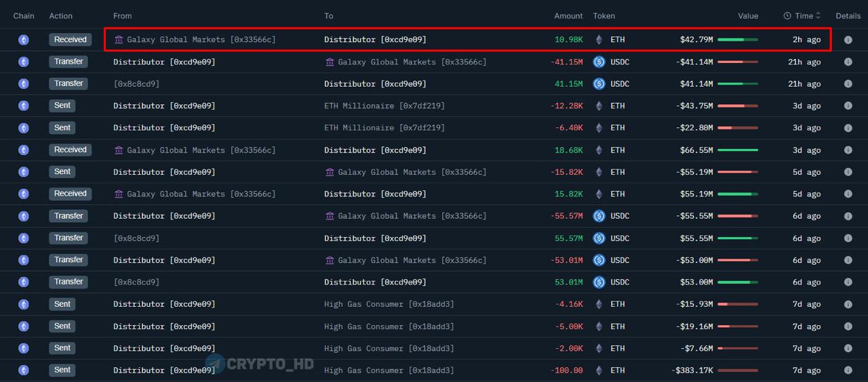Click the Chain column header
This screenshot has width=868, height=382.
pyautogui.click(x=24, y=16)
